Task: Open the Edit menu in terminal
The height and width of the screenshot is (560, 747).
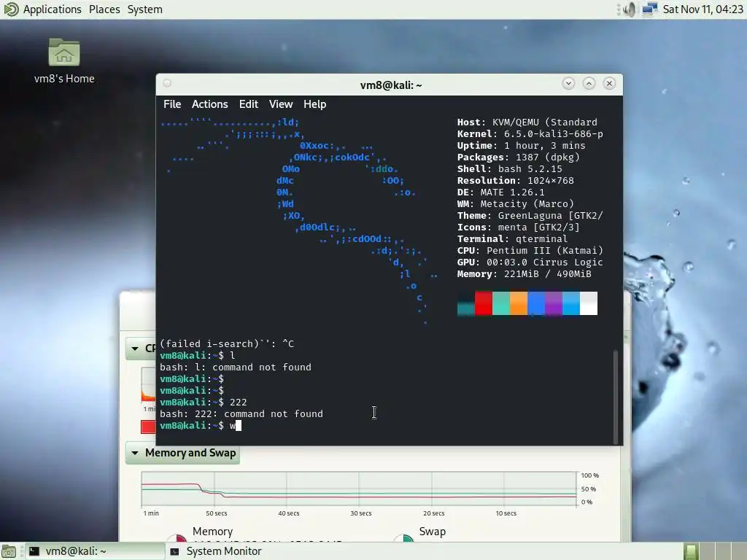Action: point(249,104)
